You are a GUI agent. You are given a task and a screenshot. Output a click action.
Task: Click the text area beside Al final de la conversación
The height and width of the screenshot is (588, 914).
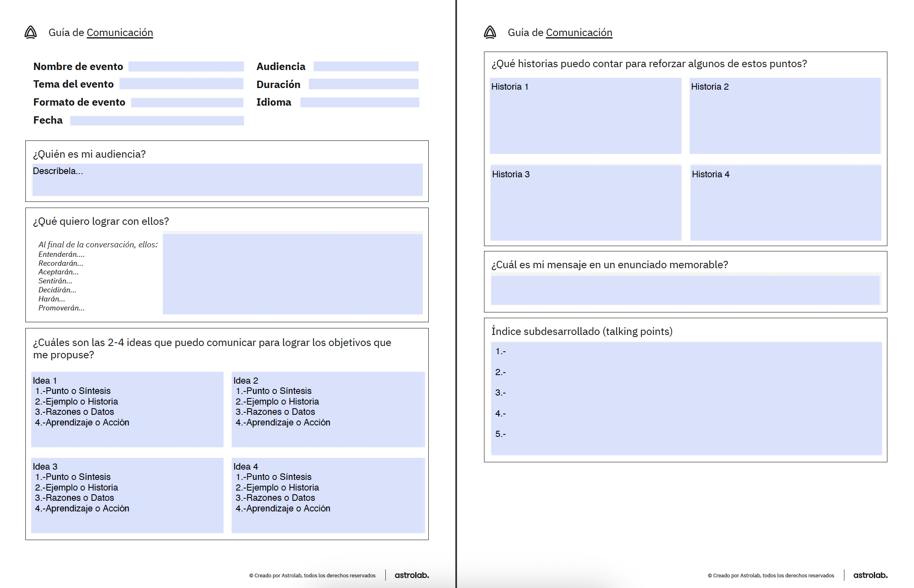(x=292, y=274)
